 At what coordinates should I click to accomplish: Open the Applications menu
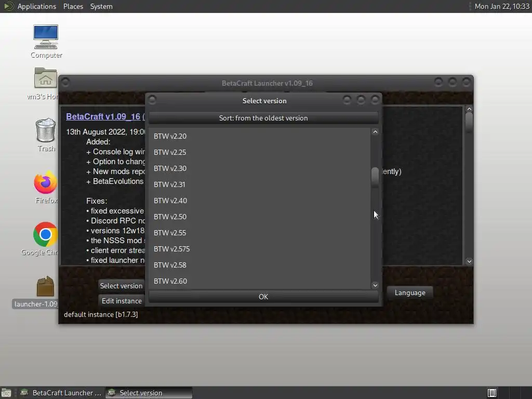point(37,6)
